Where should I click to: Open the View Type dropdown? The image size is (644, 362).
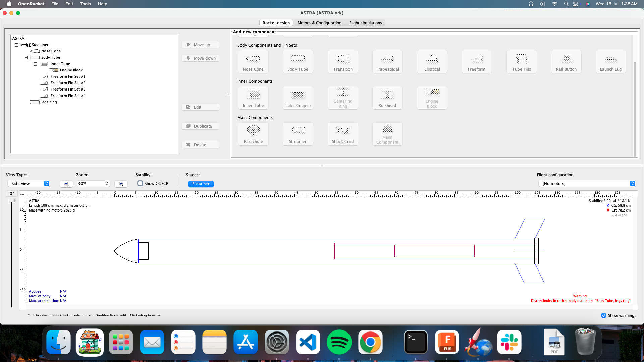pyautogui.click(x=29, y=183)
